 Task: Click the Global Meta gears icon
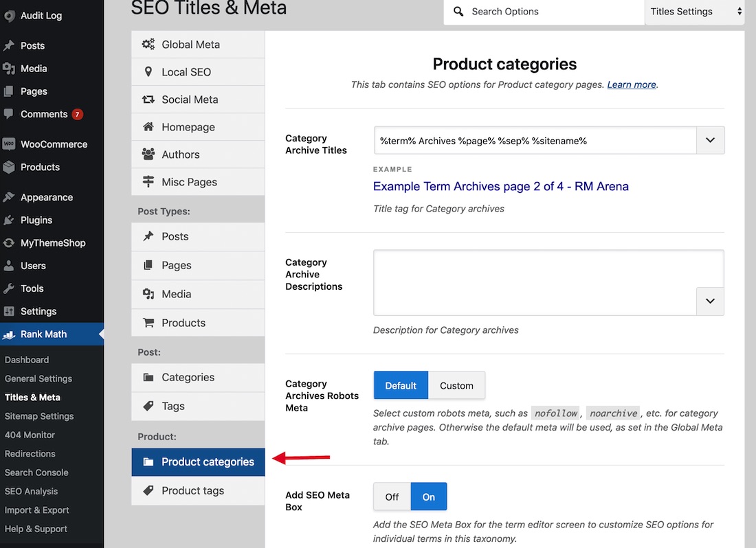(148, 45)
